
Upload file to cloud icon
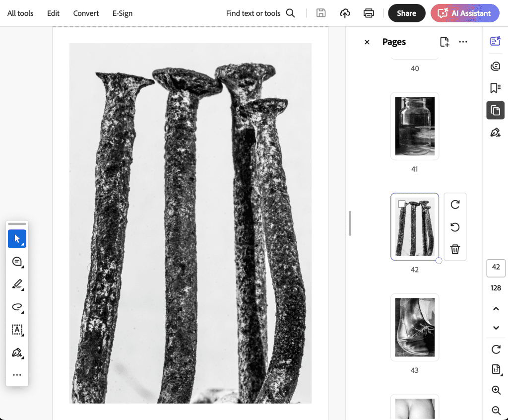345,13
